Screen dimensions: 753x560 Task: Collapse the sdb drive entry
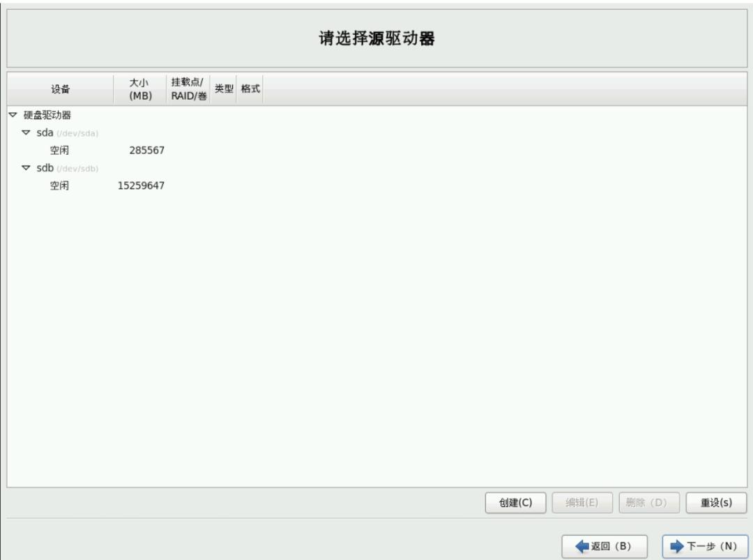[x=26, y=167]
